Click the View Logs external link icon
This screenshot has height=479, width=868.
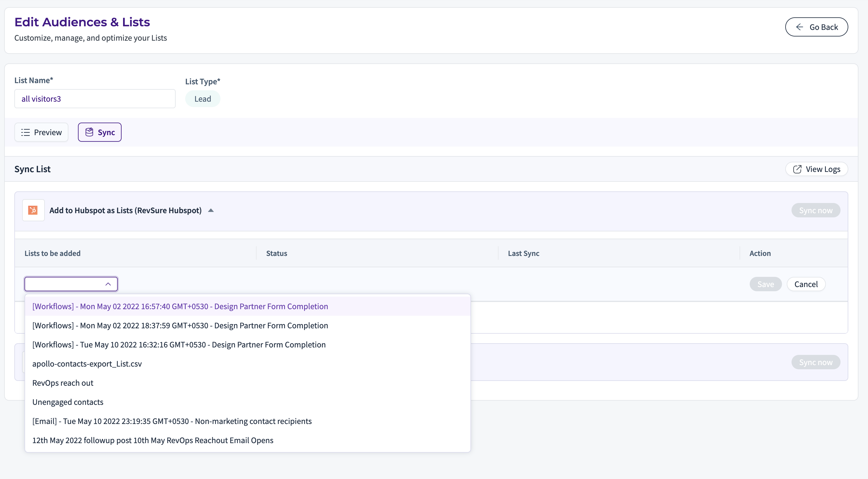(797, 169)
